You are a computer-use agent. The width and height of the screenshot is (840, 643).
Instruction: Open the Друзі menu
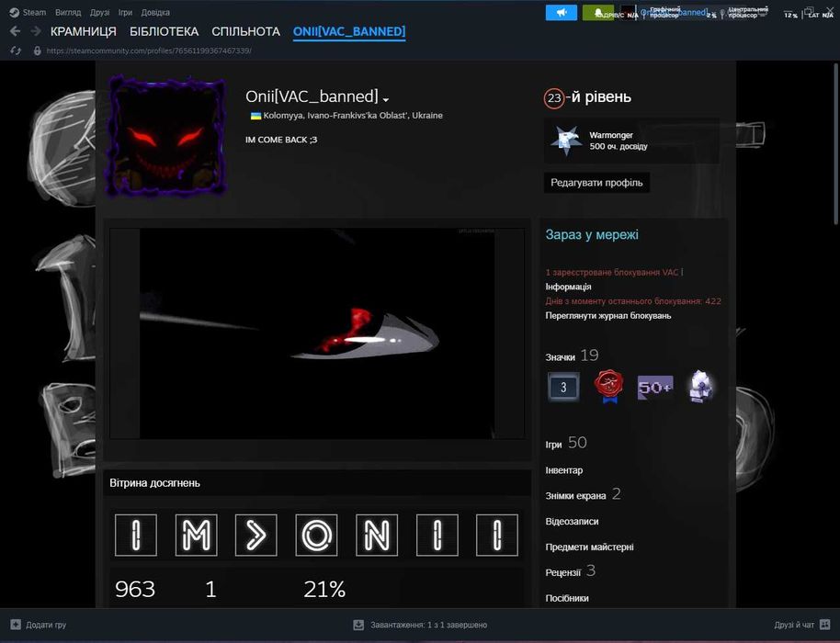point(99,12)
